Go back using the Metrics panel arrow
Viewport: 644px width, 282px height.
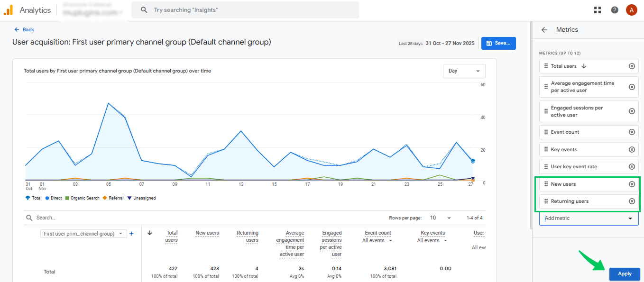pos(544,30)
